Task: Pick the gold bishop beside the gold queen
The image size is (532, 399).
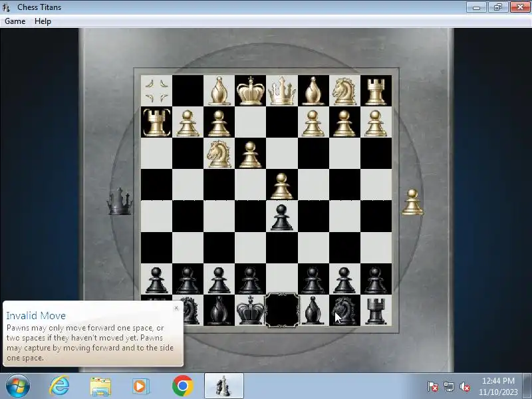Action: pos(313,91)
